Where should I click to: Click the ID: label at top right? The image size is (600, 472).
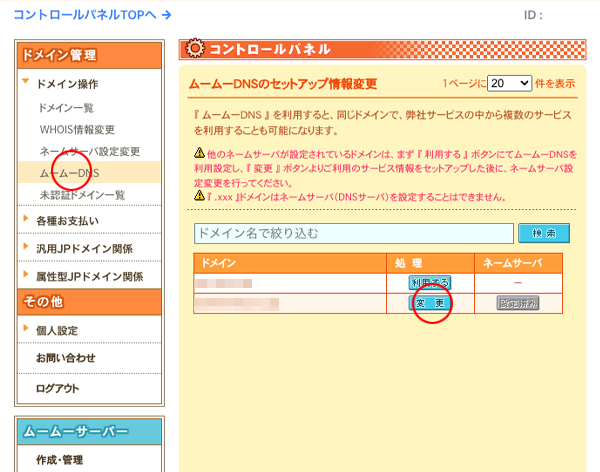tap(533, 15)
